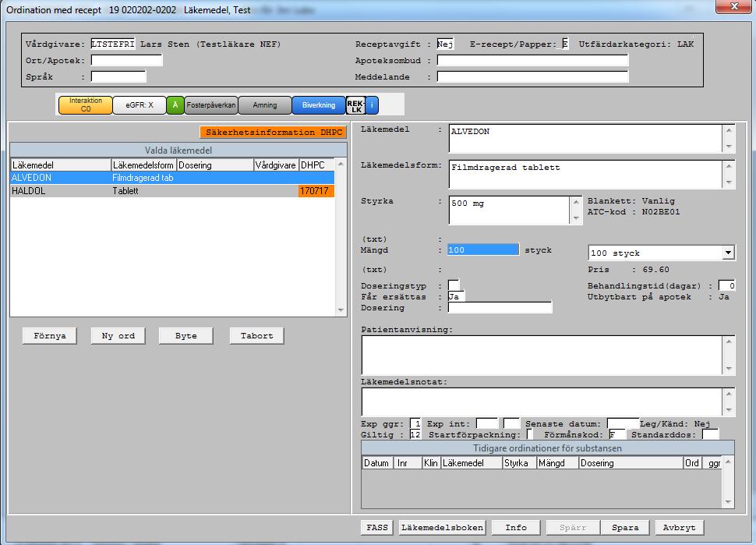Click the Ort/Apotek input field
Viewport: 756px width, 545px height.
tap(127, 60)
